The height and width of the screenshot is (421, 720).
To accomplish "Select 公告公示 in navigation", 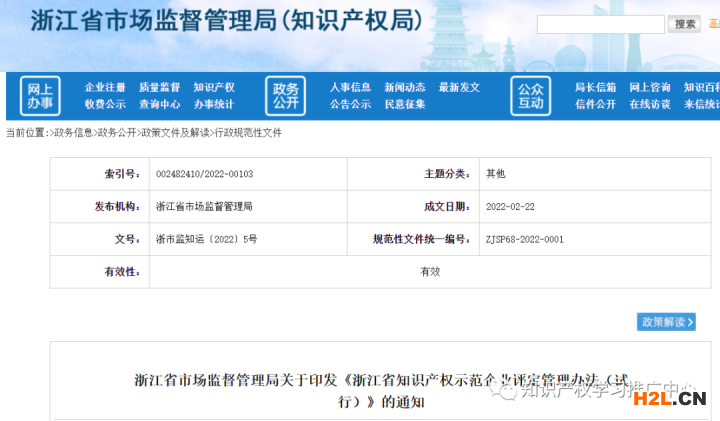I will (x=350, y=104).
